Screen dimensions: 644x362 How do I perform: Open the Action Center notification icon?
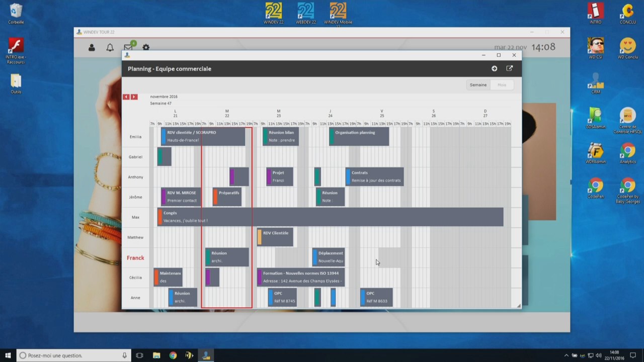pyautogui.click(x=633, y=355)
